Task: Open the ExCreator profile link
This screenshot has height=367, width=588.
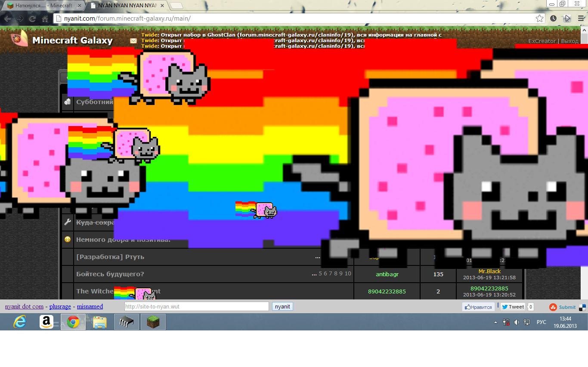Action: (x=542, y=41)
